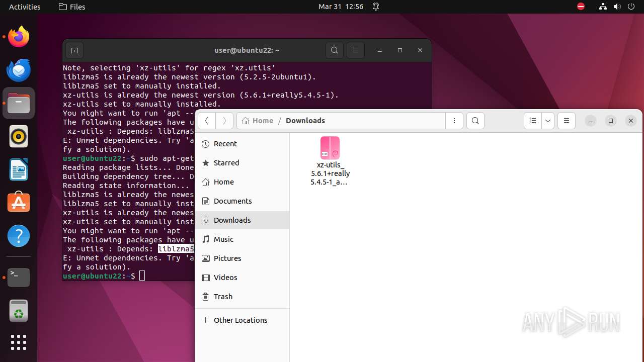The height and width of the screenshot is (362, 644).
Task: Open LibreOffice Writer from the dock
Action: point(19,169)
